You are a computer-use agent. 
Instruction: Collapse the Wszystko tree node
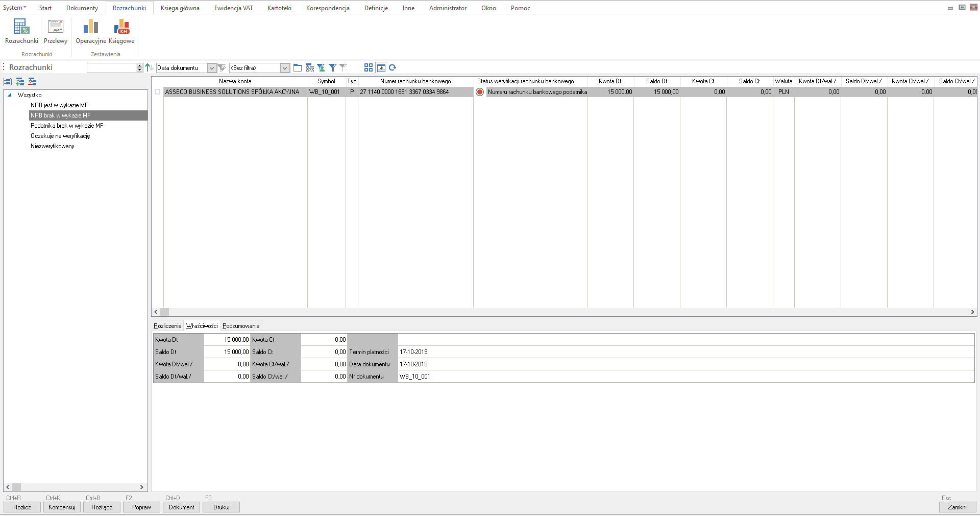(x=10, y=95)
